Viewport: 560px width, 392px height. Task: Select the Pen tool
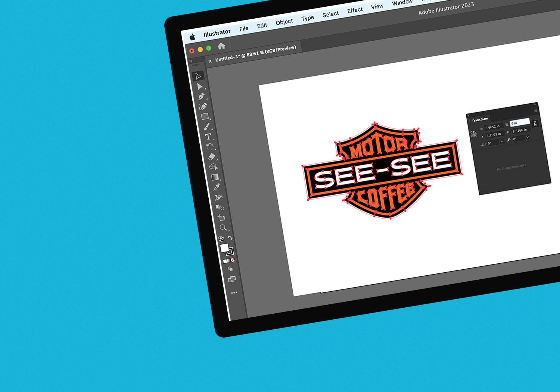pyautogui.click(x=202, y=97)
